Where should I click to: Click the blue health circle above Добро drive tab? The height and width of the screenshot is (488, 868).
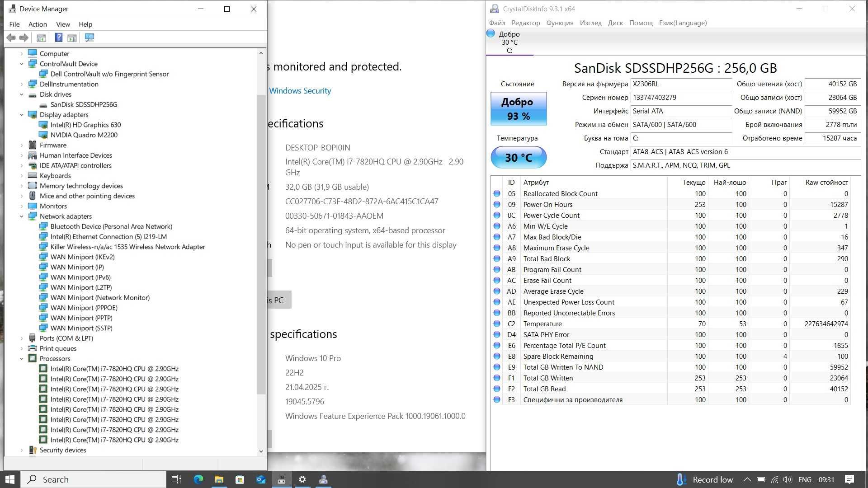click(x=491, y=33)
